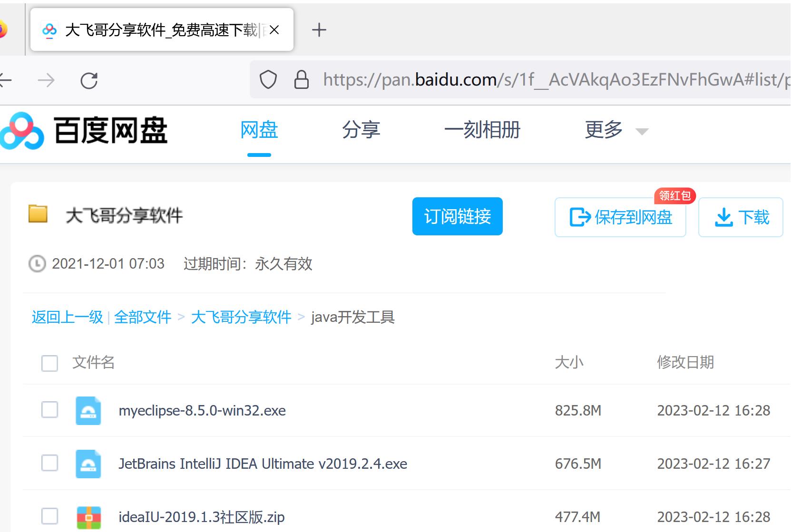Viewport: 791px width, 532px height.
Task: Open file myeclipse-8.5.0-win32.exe
Action: tap(202, 410)
